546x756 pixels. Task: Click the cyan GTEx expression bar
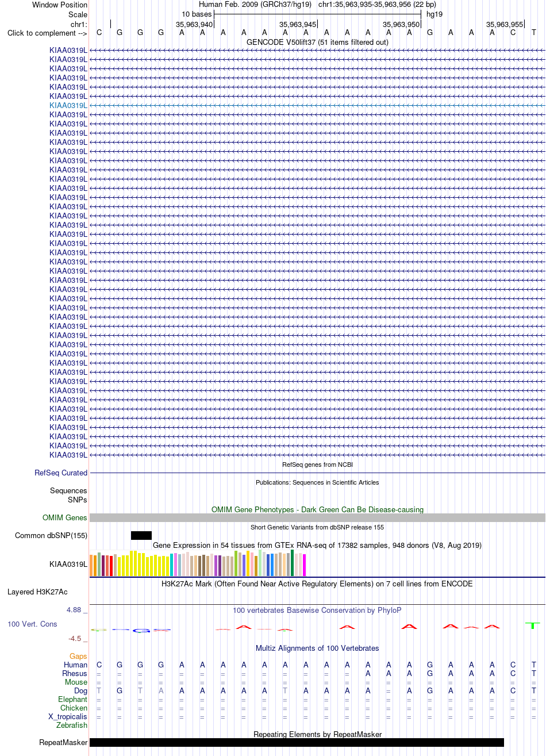point(172,565)
